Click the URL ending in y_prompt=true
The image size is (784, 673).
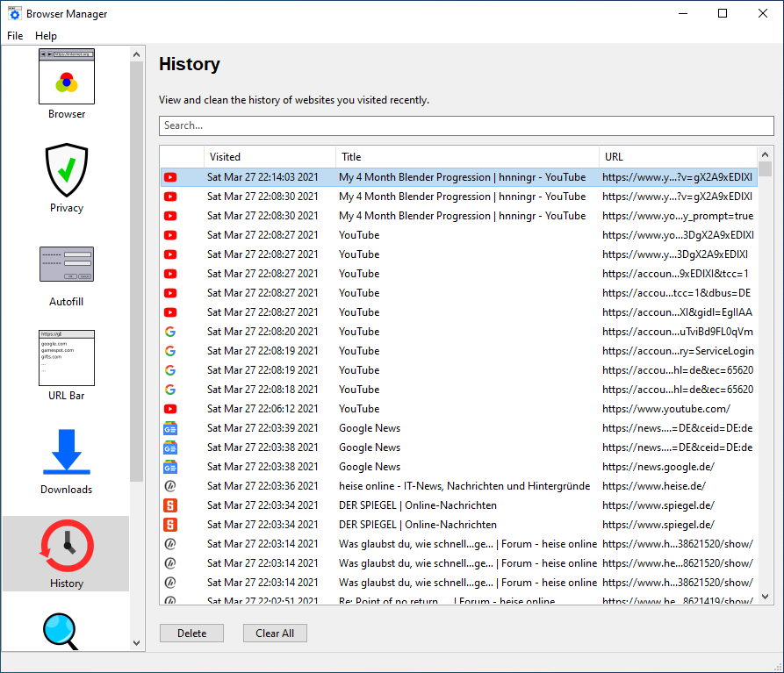678,216
